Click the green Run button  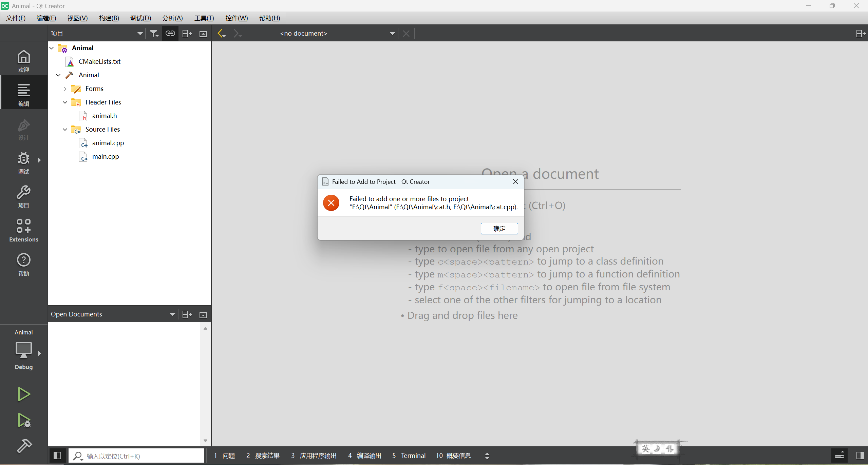[23, 394]
